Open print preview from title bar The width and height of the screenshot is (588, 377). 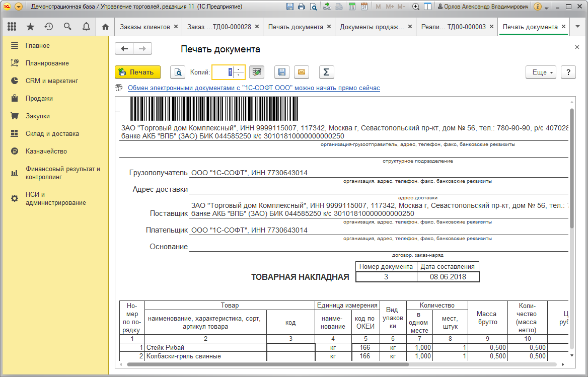point(313,7)
